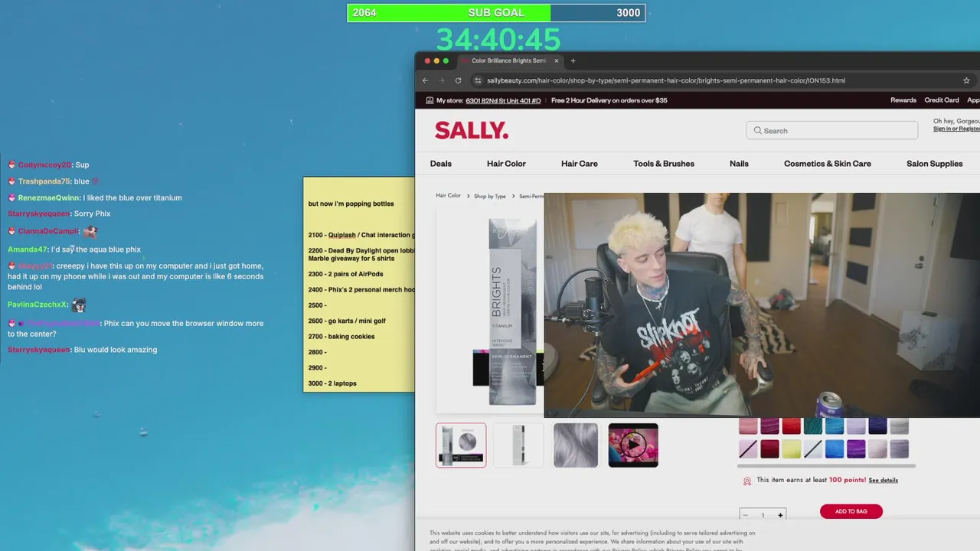Click the Hair Color breadcrumb link
The height and width of the screenshot is (551, 980).
(x=449, y=196)
